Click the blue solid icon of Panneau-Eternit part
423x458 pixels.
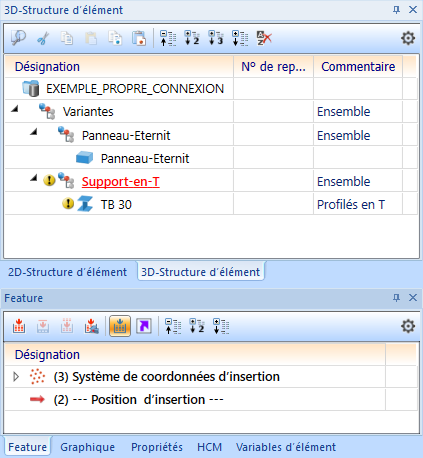click(84, 158)
